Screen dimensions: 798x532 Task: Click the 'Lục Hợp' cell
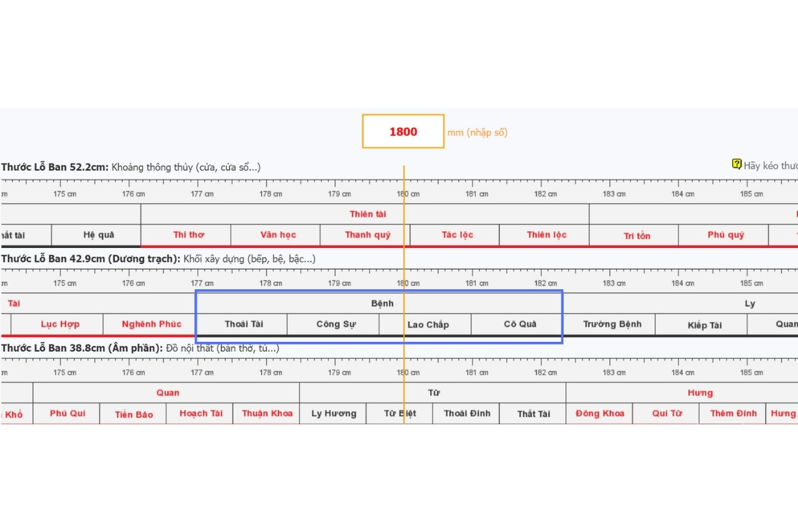pos(58,325)
